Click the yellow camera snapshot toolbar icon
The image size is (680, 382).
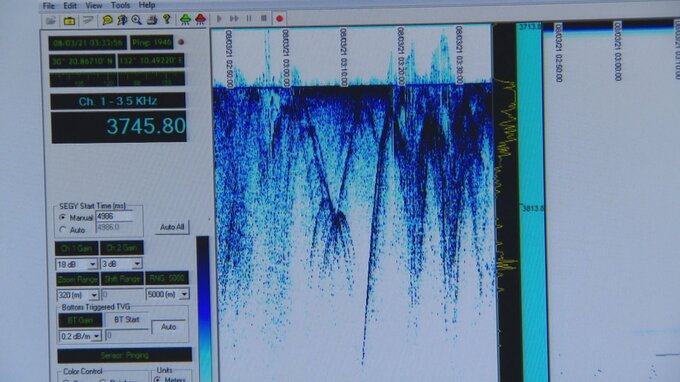point(69,20)
